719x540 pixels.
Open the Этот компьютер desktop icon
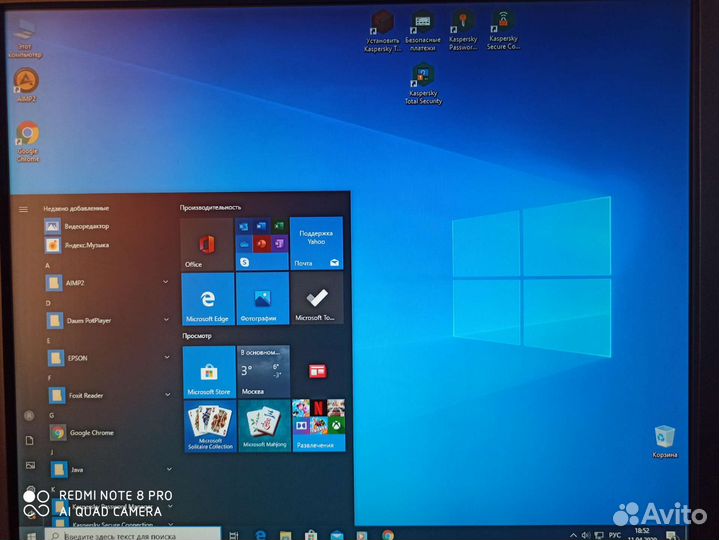[24, 39]
